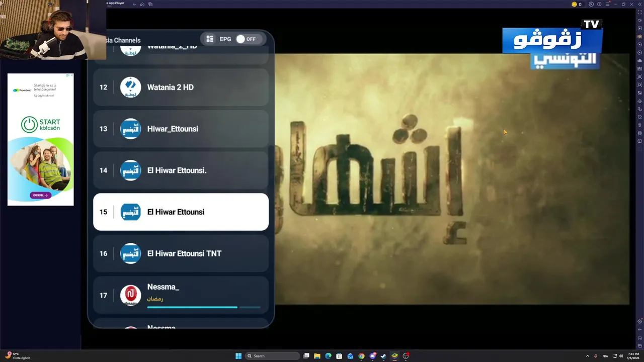Select channel 13 Hiwar_Ettounsi
The image size is (644, 362).
click(x=181, y=129)
